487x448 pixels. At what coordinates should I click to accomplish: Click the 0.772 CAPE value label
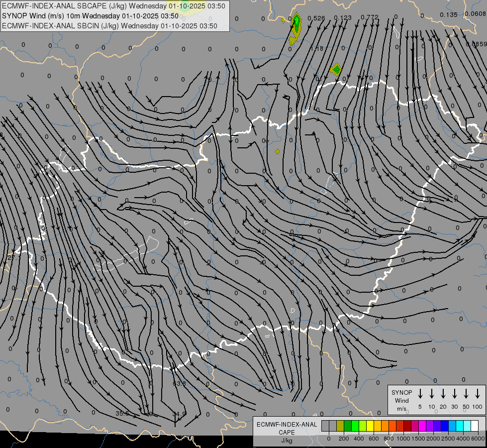pyautogui.click(x=370, y=17)
